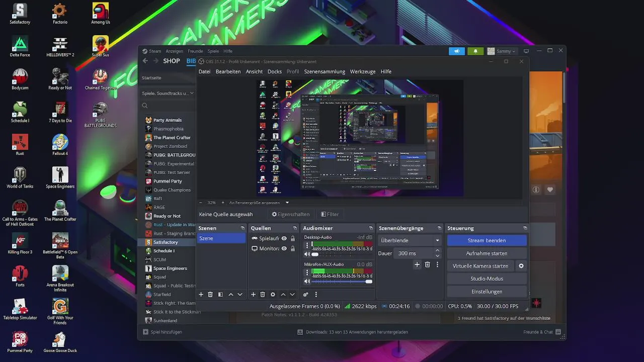Zoom out the OBS preview
Screen dimensions: 644x362
pyautogui.click(x=201, y=203)
